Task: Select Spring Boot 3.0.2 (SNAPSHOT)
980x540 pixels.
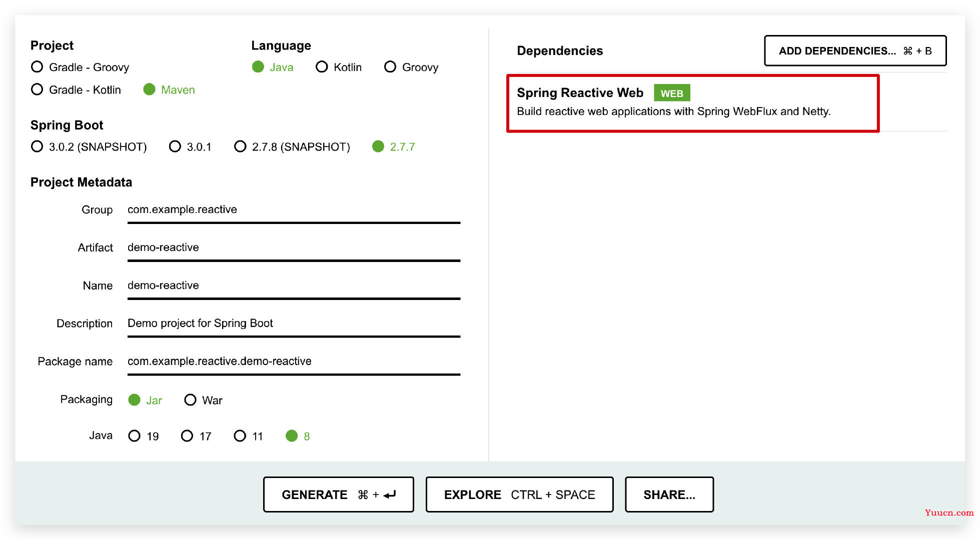Action: tap(89, 146)
